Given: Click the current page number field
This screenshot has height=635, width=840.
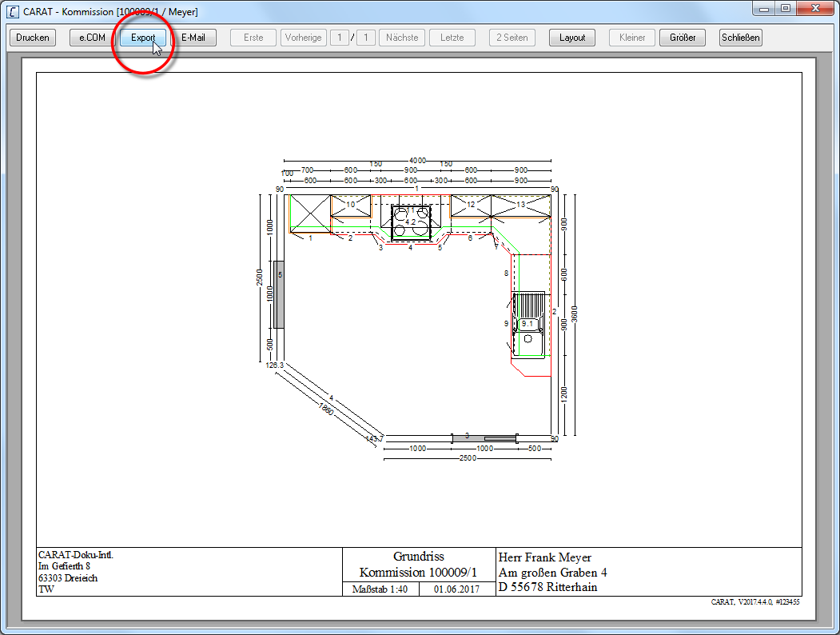Looking at the screenshot, I should (339, 38).
